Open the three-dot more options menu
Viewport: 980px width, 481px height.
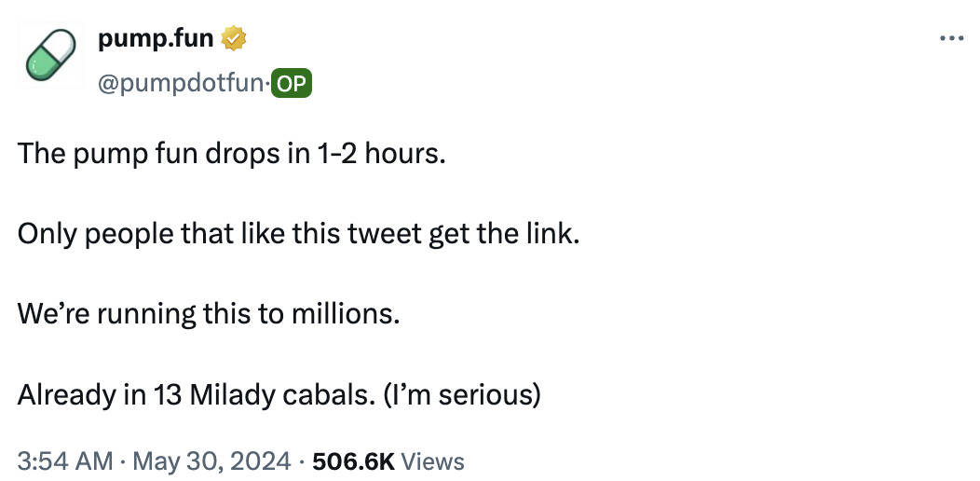(x=950, y=38)
